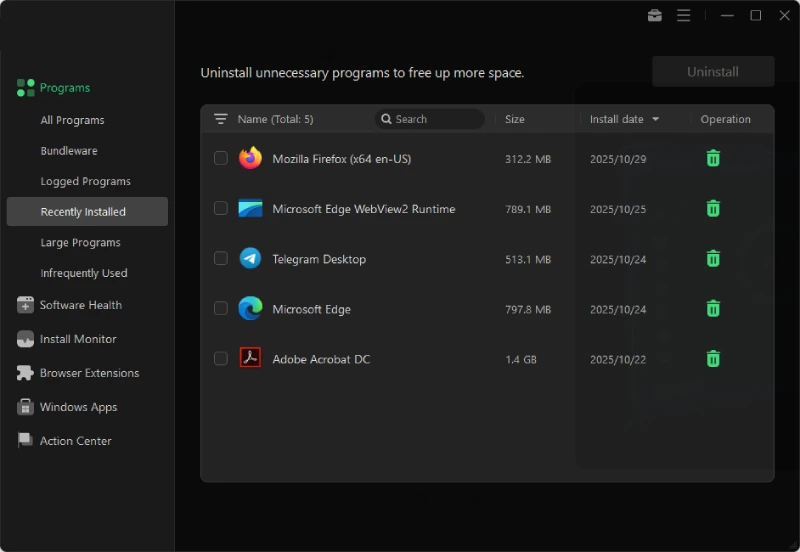
Task: Expand the Windows Apps section
Action: (x=78, y=407)
